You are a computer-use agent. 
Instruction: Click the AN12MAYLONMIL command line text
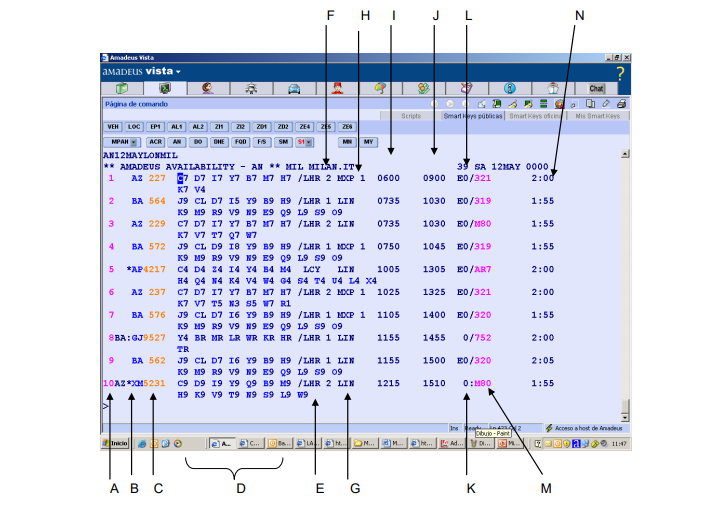point(140,155)
